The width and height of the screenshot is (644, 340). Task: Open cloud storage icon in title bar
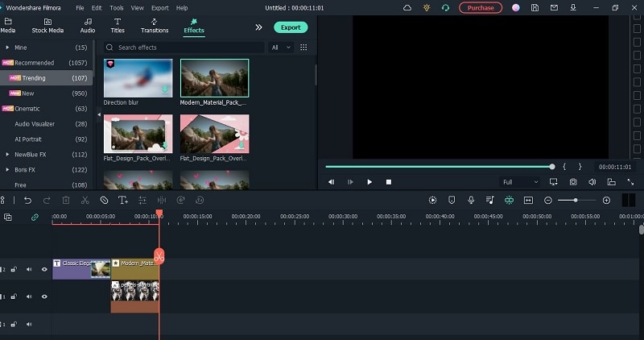click(407, 8)
